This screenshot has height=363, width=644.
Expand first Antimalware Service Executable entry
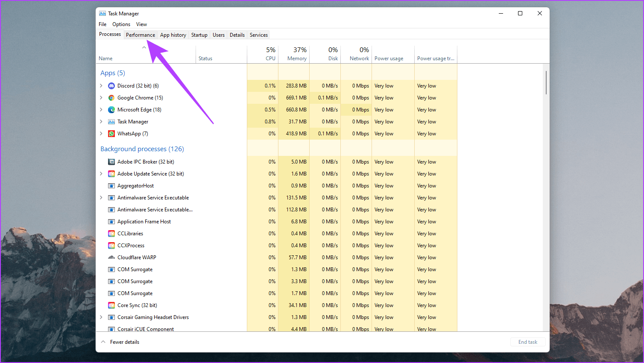pyautogui.click(x=101, y=198)
